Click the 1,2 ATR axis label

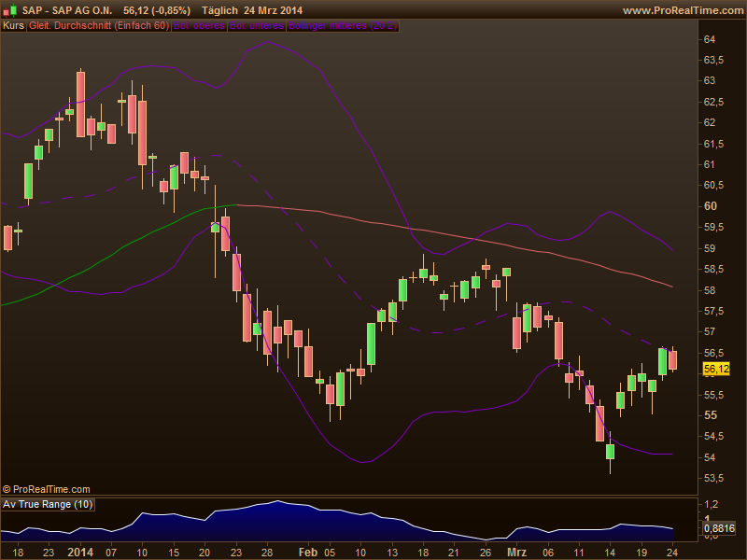tap(711, 504)
